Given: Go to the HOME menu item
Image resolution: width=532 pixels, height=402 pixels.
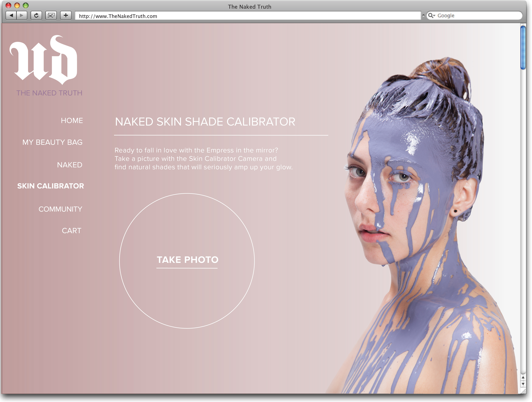Looking at the screenshot, I should (72, 120).
